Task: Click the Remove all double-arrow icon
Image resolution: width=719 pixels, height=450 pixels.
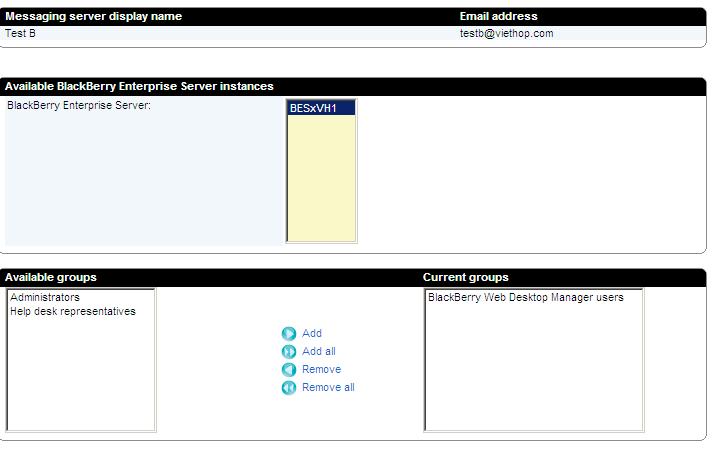Action: [x=289, y=388]
